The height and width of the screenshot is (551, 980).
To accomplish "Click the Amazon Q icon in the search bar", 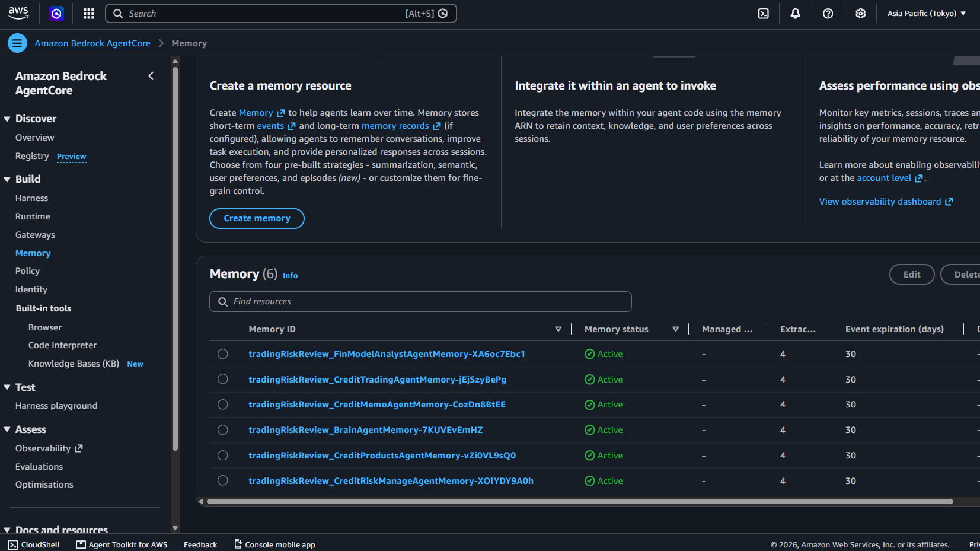I will [443, 14].
